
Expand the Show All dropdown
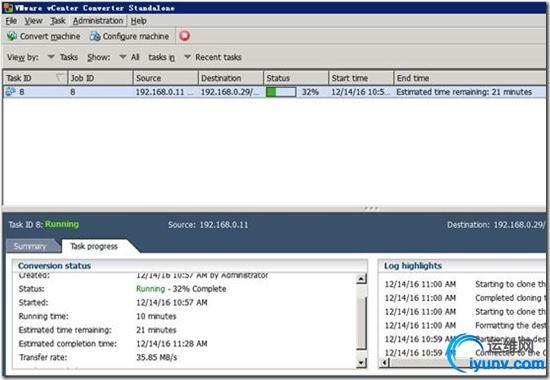123,56
